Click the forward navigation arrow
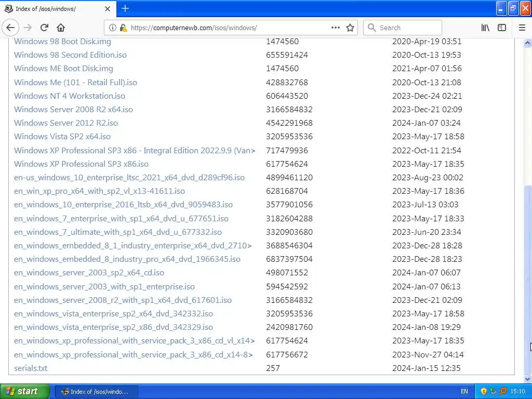This screenshot has width=532, height=399. coord(28,28)
